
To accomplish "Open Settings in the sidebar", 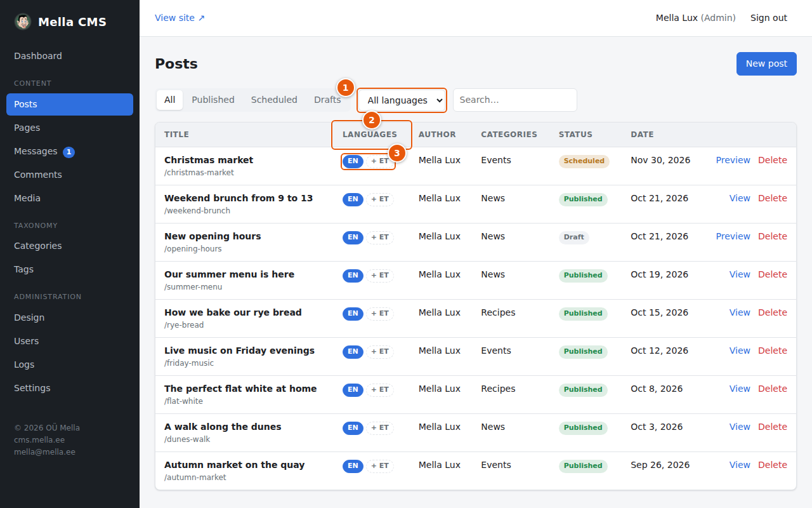I will tap(70, 388).
